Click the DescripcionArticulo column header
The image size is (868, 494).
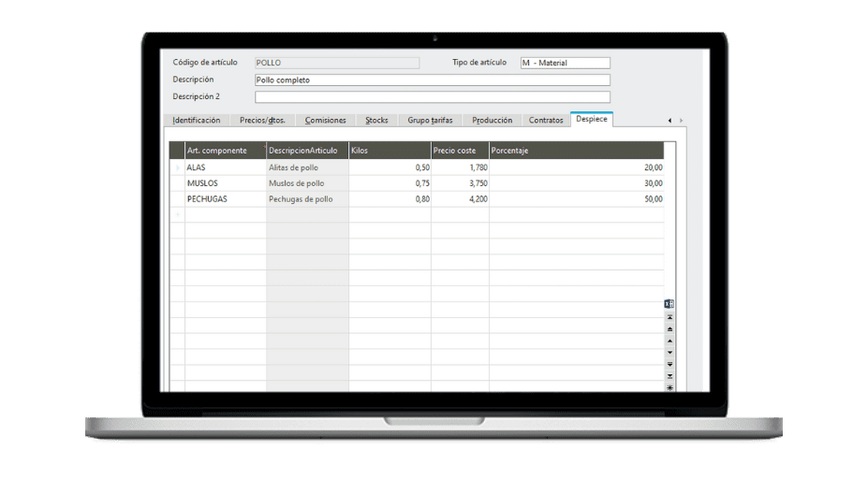[307, 151]
